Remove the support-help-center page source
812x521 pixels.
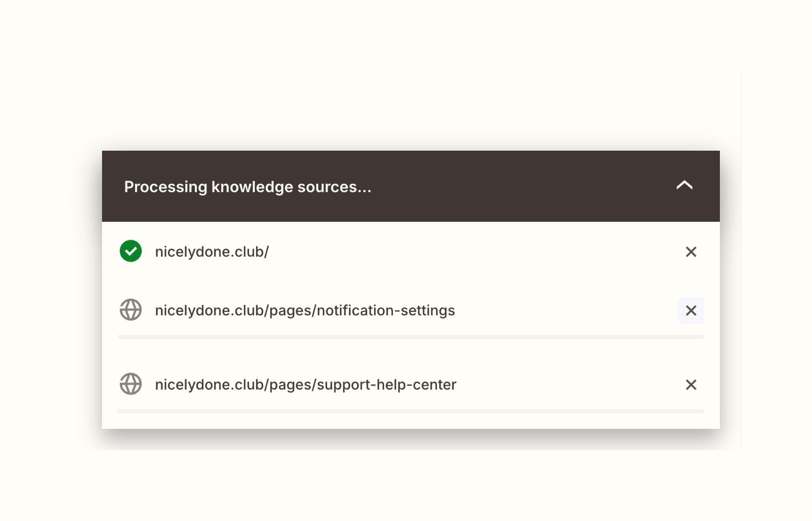[691, 385]
